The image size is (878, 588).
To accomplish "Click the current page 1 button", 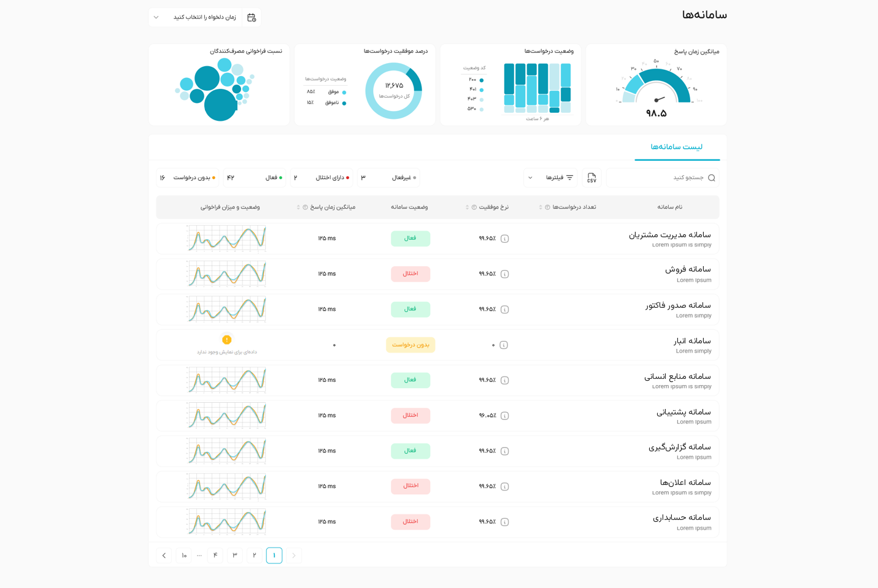I will click(x=274, y=556).
